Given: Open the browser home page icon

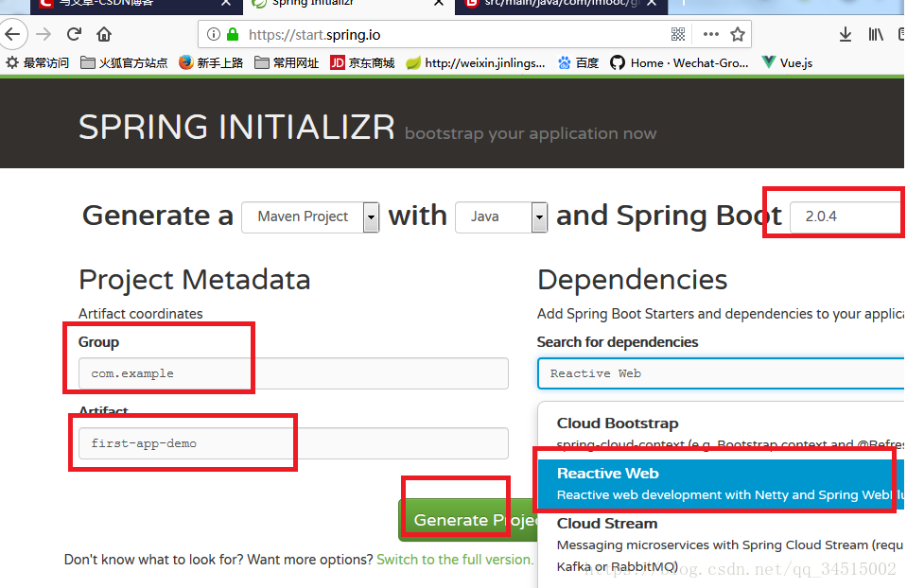Looking at the screenshot, I should [104, 34].
